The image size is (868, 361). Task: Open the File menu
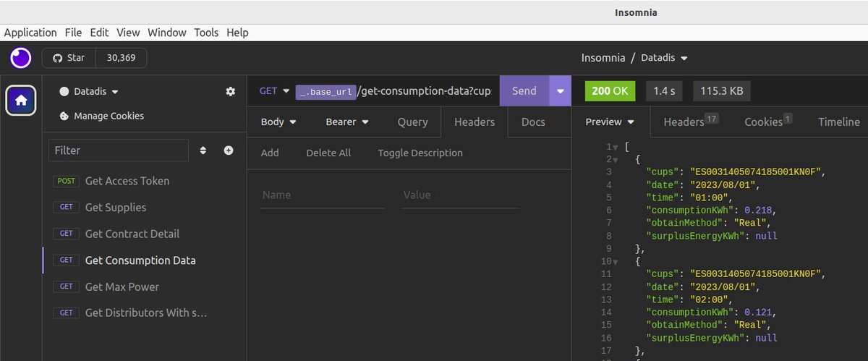click(73, 33)
